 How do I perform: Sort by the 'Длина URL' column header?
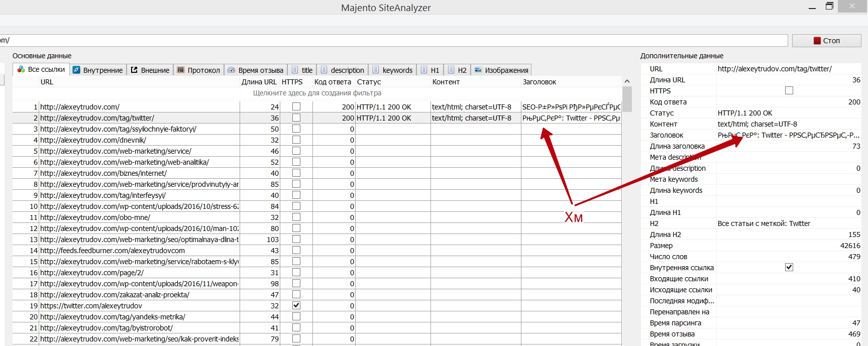point(259,82)
